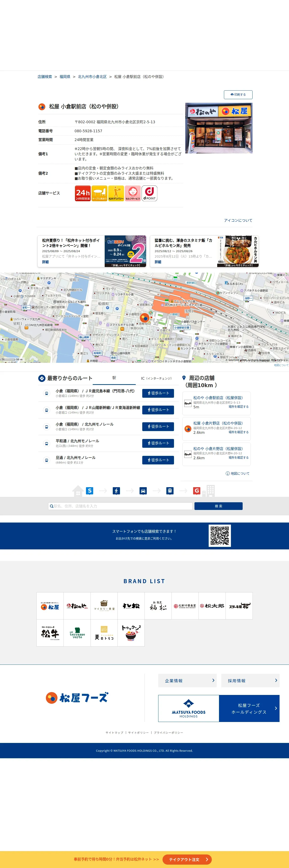Open the 麦のトリコ brand logo

click(x=104, y=633)
